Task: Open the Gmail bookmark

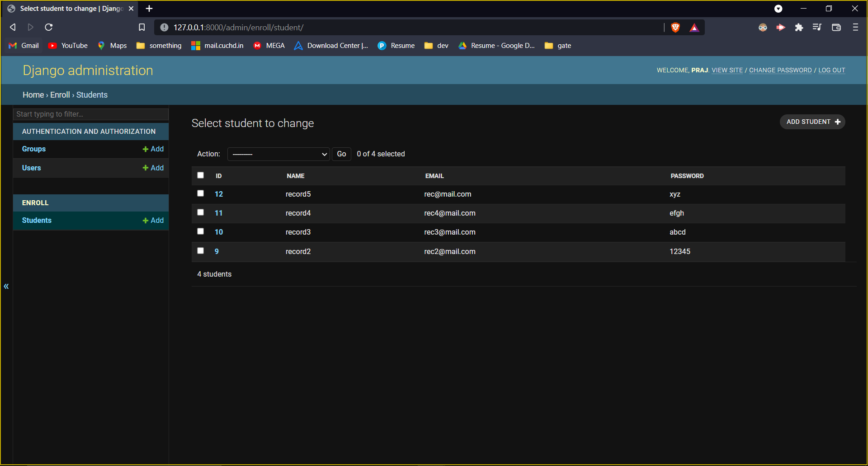Action: (24, 46)
